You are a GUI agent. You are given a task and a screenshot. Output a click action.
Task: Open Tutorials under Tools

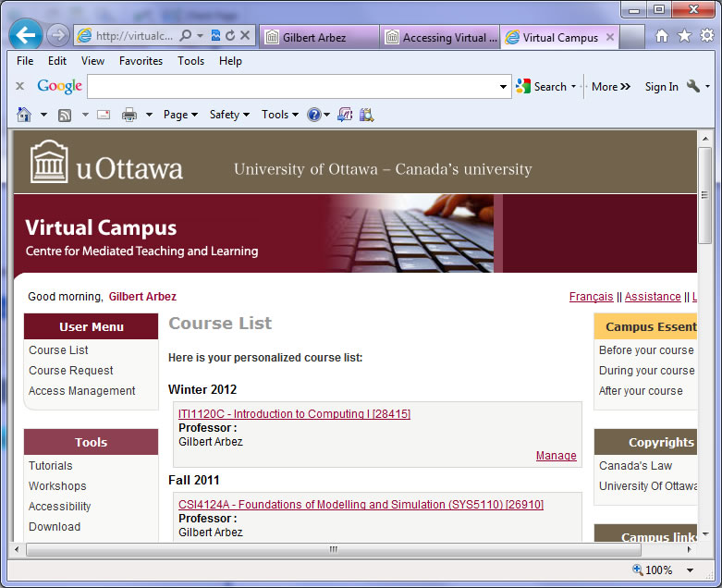coord(51,466)
